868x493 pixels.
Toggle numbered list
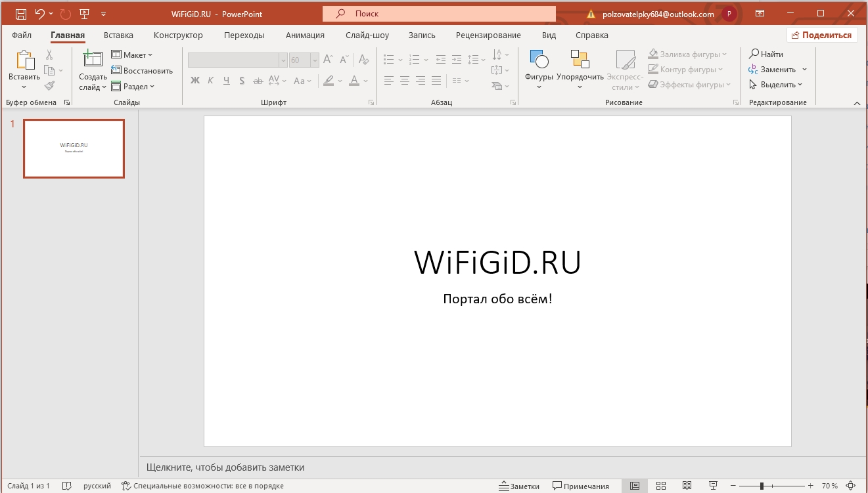[x=415, y=60]
